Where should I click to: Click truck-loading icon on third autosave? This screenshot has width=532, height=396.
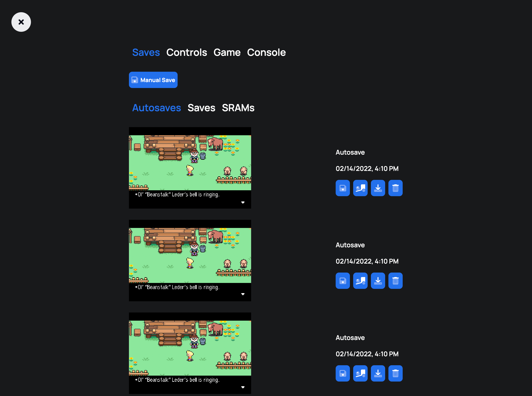click(360, 373)
